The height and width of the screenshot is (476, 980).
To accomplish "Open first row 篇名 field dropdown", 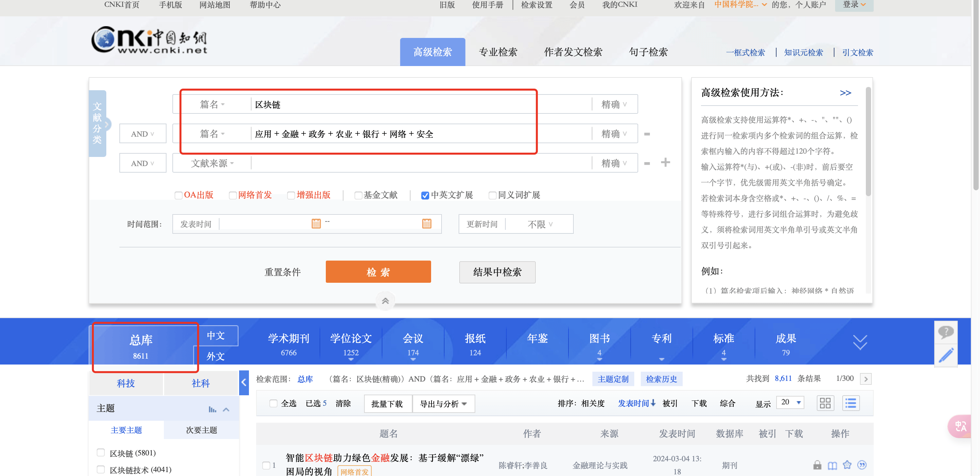I will pos(212,104).
